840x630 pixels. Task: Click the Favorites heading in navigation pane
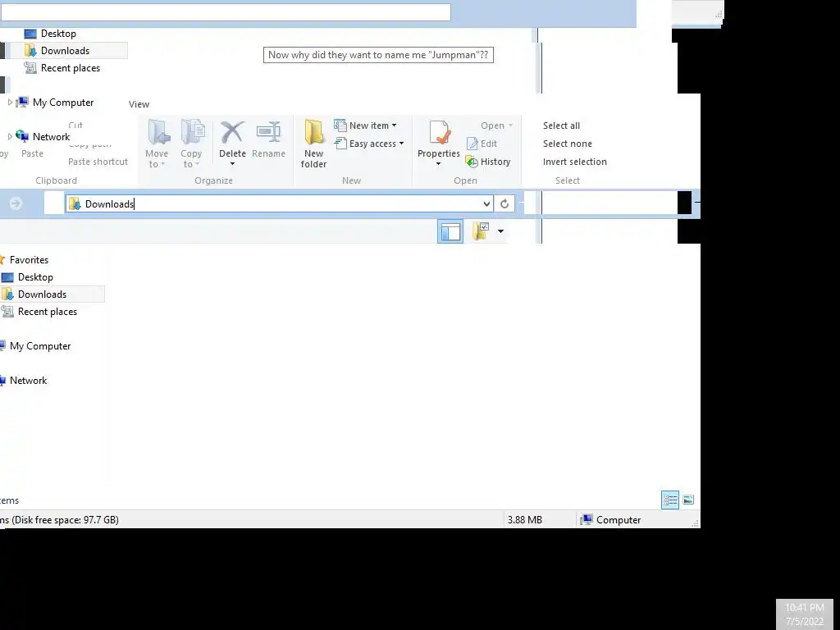coord(29,260)
